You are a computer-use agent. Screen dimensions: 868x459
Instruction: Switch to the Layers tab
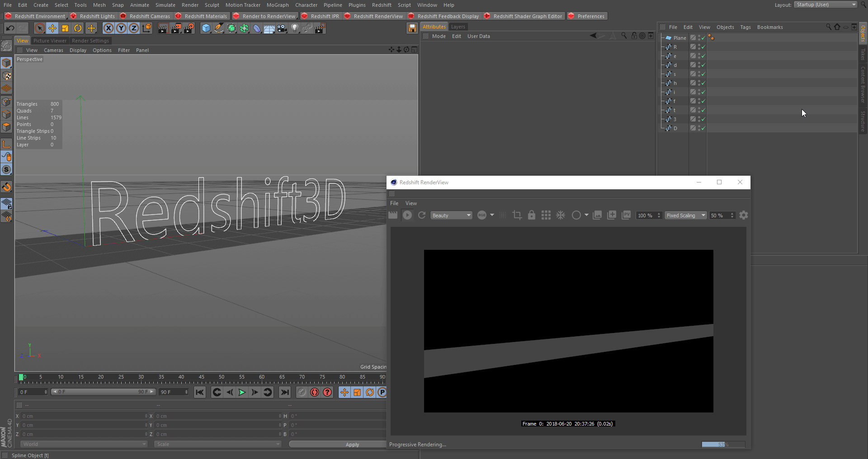(x=458, y=27)
